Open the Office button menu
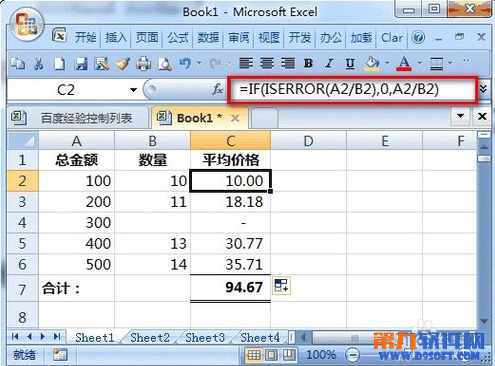The image size is (495, 366). coord(27,24)
